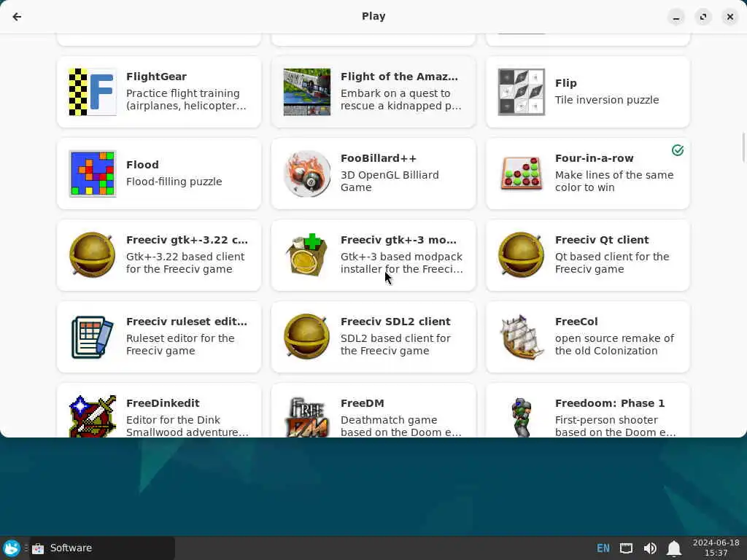The height and width of the screenshot is (560, 747).
Task: Select 'Gtk+-3.22 based client' description
Action: pyautogui.click(x=185, y=262)
